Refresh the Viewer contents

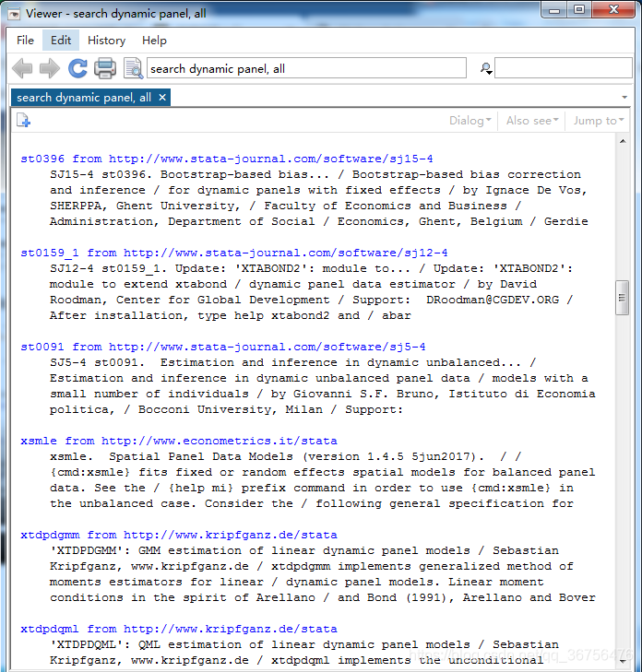click(x=77, y=68)
